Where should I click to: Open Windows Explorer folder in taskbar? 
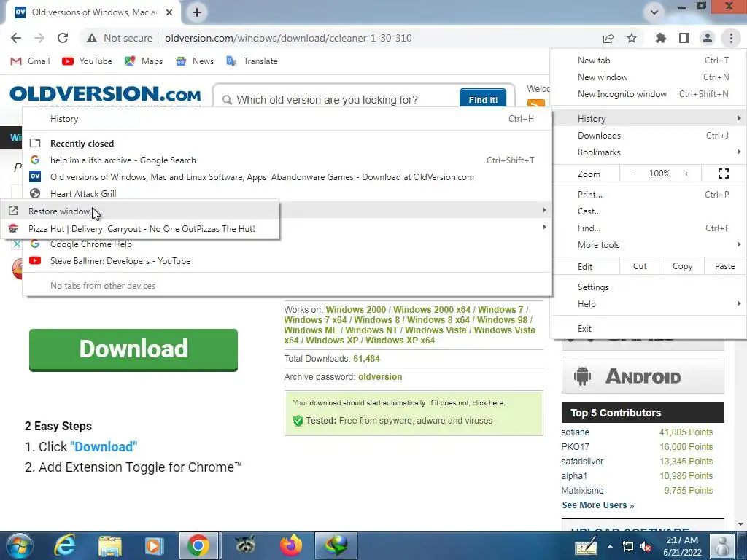(109, 545)
